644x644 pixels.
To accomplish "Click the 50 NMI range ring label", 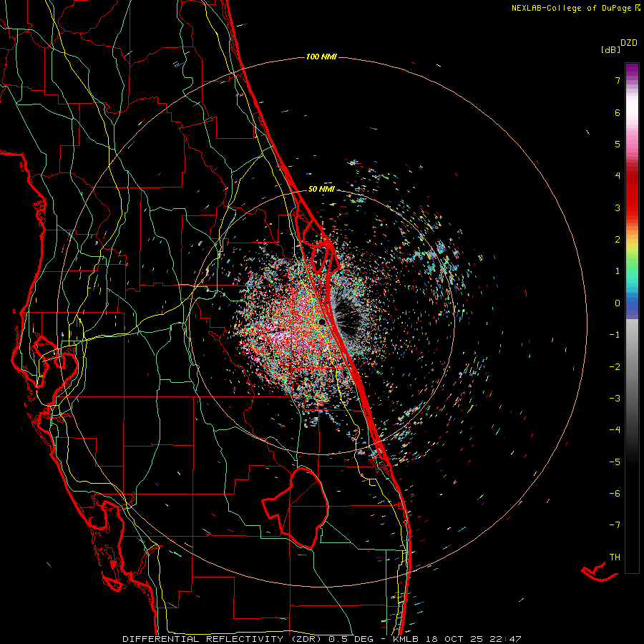I will pyautogui.click(x=321, y=189).
